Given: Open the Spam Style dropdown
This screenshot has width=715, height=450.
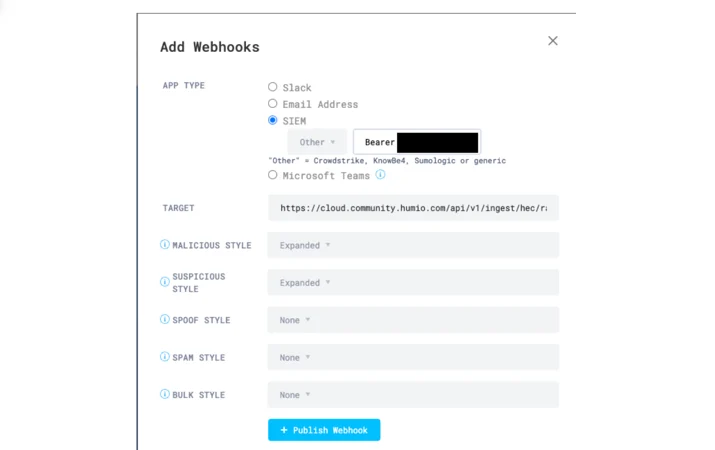Looking at the screenshot, I should (x=413, y=357).
